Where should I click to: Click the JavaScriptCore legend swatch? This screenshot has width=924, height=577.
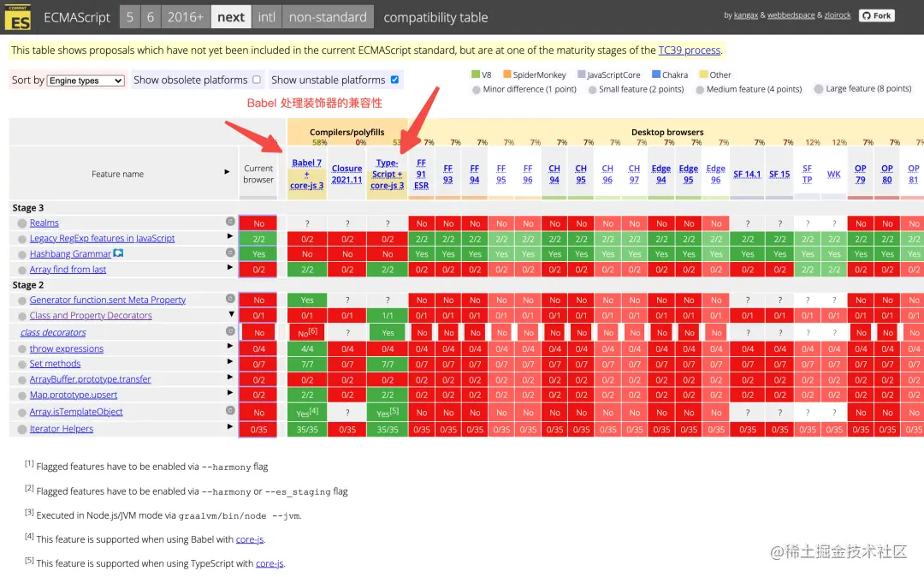coord(581,74)
